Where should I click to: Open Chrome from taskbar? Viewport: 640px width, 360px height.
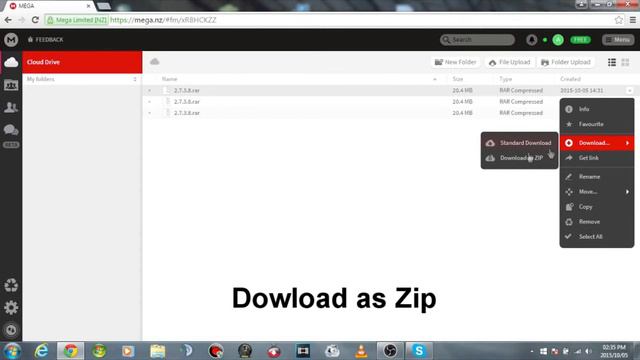tap(71, 351)
